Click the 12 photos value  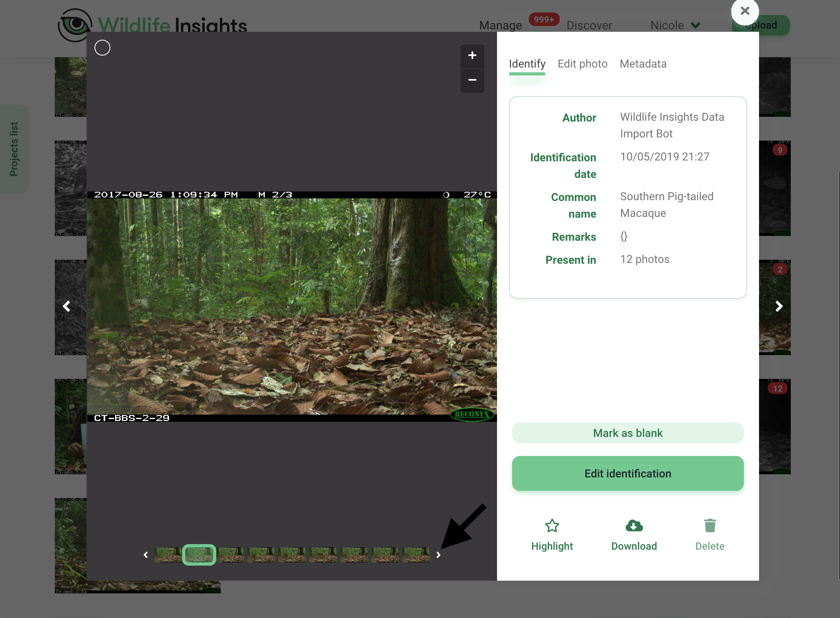(x=645, y=259)
